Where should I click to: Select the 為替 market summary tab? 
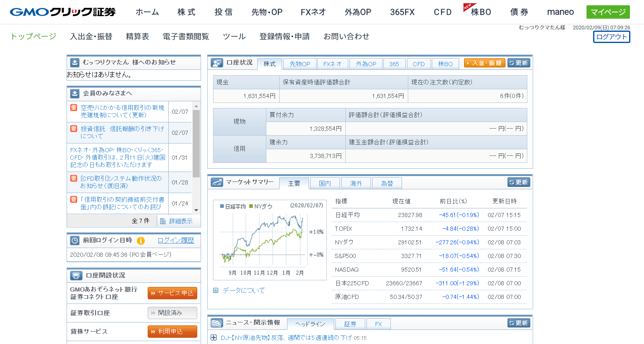[387, 183]
